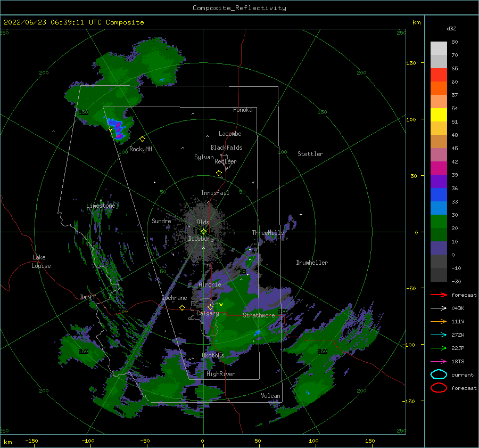Click the blue echo core southeast of Strathmore
This screenshot has width=479, height=448.
(x=257, y=332)
